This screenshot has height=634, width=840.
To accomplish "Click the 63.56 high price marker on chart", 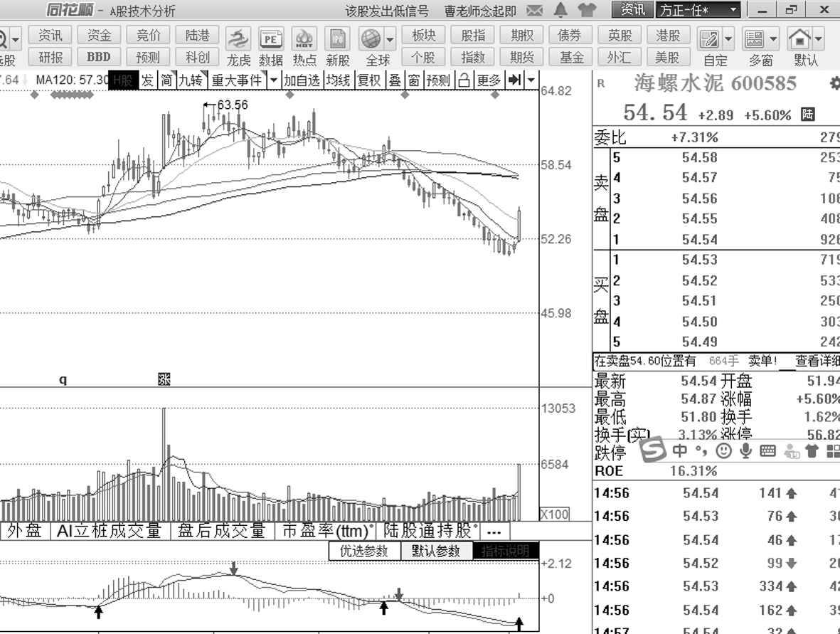I will [x=233, y=105].
